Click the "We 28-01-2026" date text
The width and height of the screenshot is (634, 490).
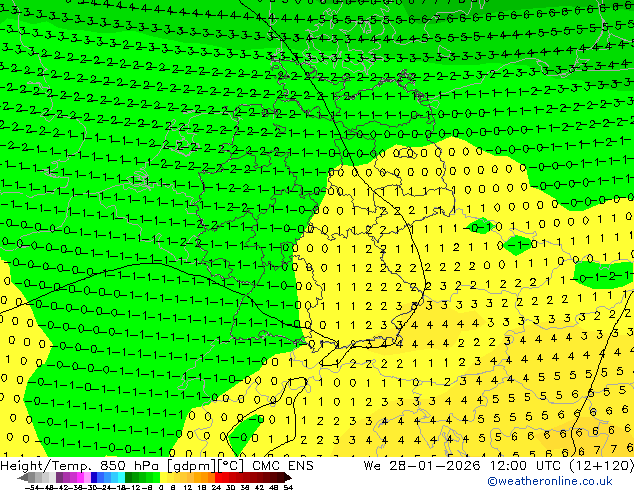422,466
